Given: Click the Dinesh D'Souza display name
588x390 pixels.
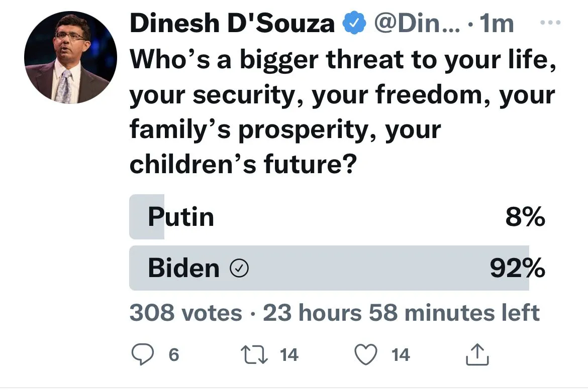Looking at the screenshot, I should point(232,24).
